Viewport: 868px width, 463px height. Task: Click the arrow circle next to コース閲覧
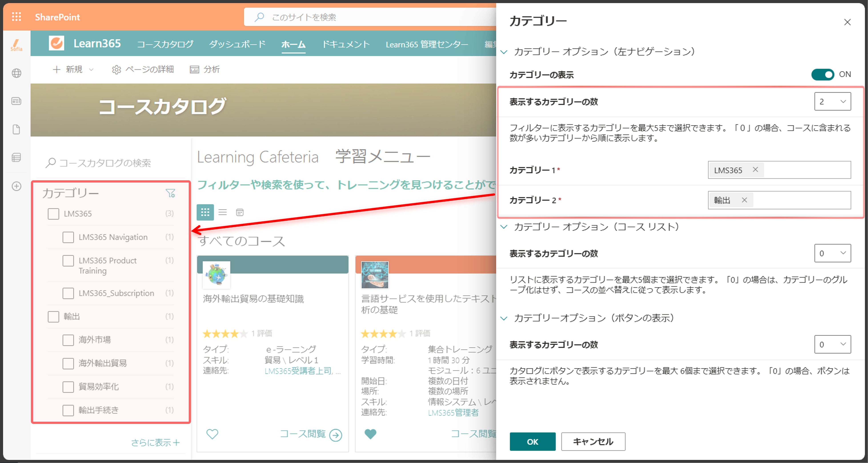click(x=336, y=435)
